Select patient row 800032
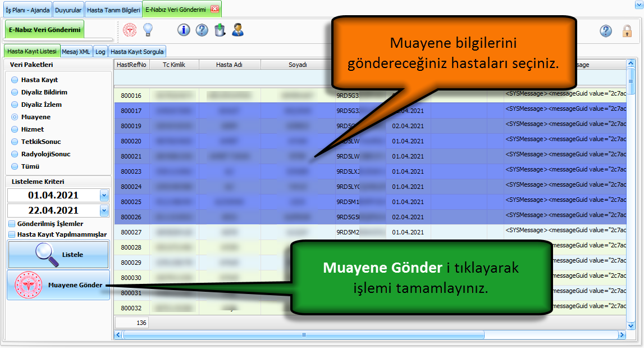The image size is (644, 348). tap(370, 308)
